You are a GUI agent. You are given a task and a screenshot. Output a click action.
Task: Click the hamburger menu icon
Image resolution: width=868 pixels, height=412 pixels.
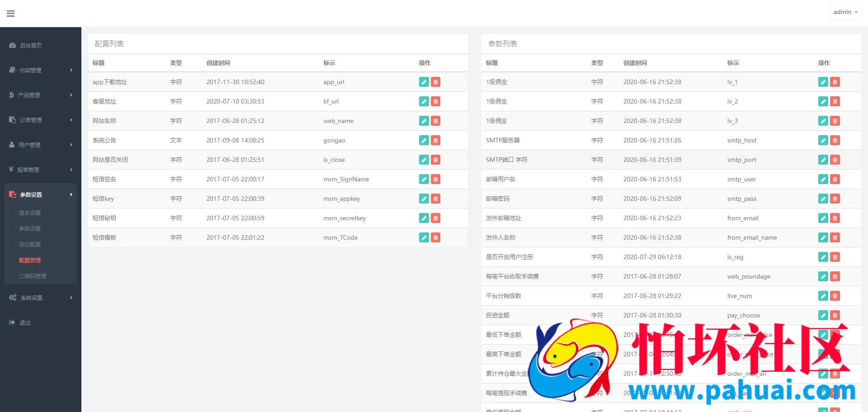(x=11, y=14)
